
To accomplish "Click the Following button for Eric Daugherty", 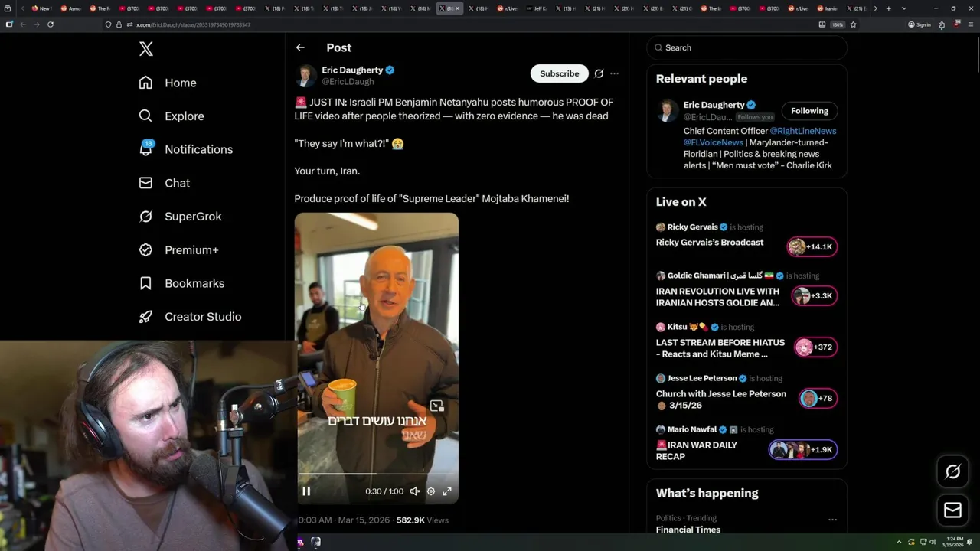I will coord(809,111).
